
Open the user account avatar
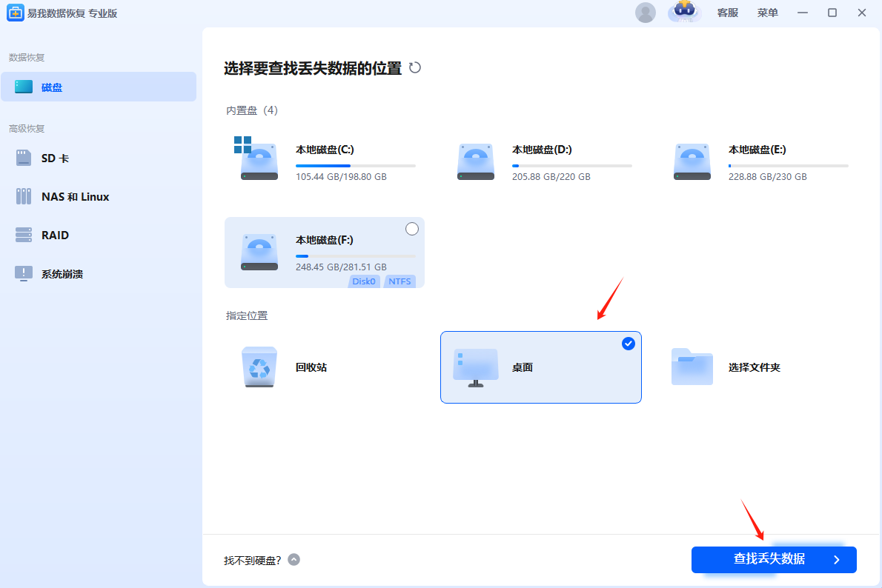(645, 13)
